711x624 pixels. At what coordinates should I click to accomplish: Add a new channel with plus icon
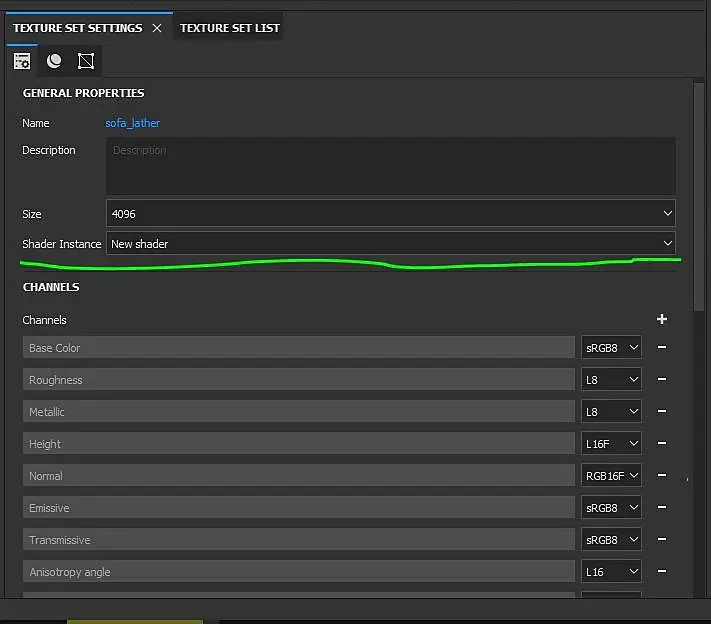(x=662, y=319)
